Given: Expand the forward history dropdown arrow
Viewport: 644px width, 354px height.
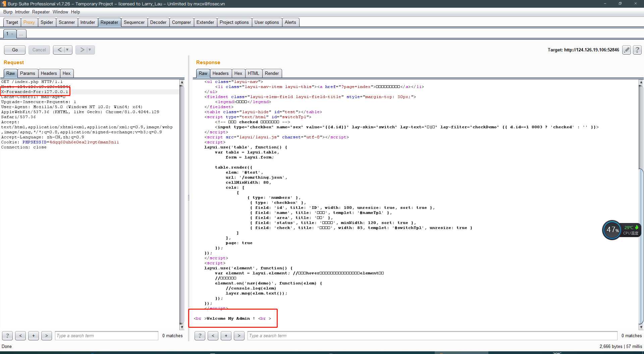Looking at the screenshot, I should (90, 50).
